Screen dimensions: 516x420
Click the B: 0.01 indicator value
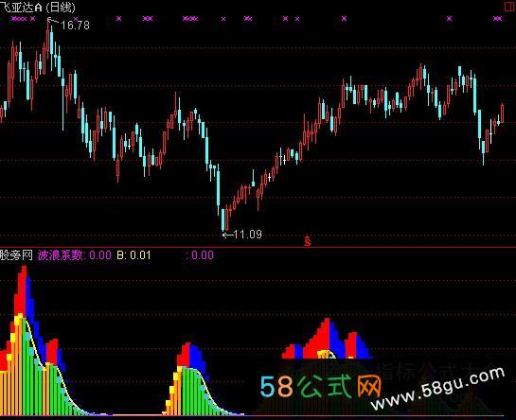(133, 254)
